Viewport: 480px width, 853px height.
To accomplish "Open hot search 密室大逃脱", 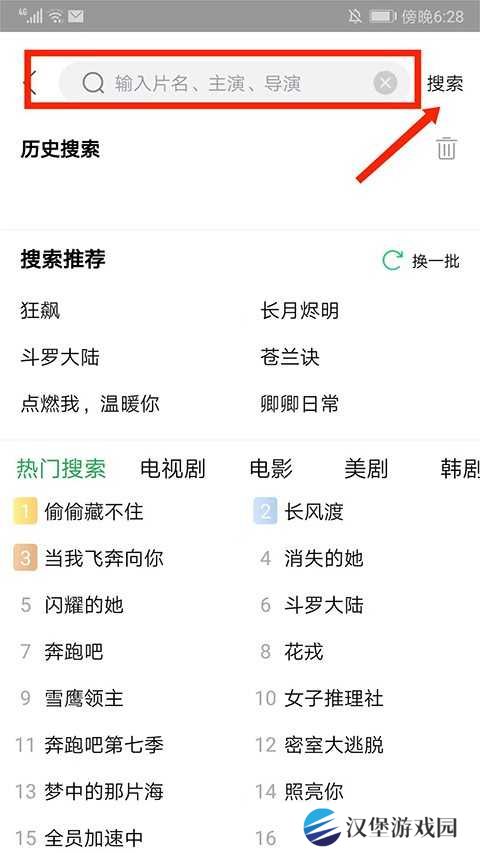I will 334,745.
